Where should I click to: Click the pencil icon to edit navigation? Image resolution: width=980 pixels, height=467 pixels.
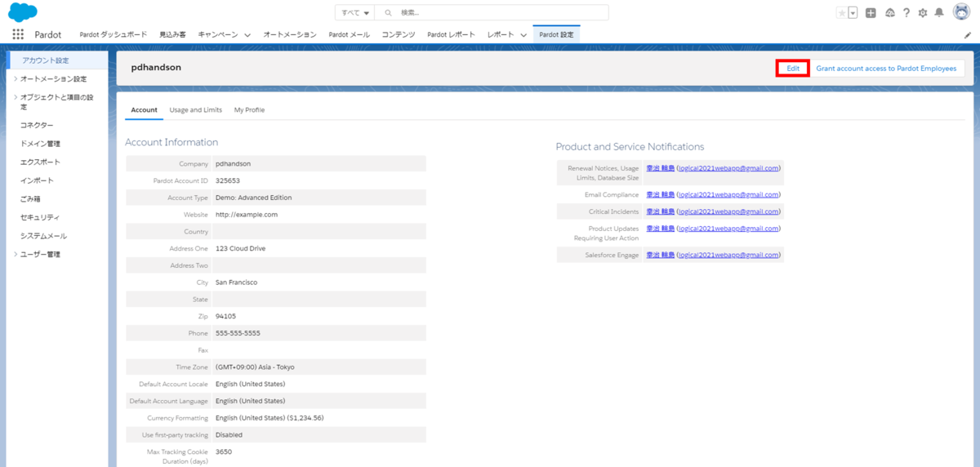pyautogui.click(x=969, y=35)
